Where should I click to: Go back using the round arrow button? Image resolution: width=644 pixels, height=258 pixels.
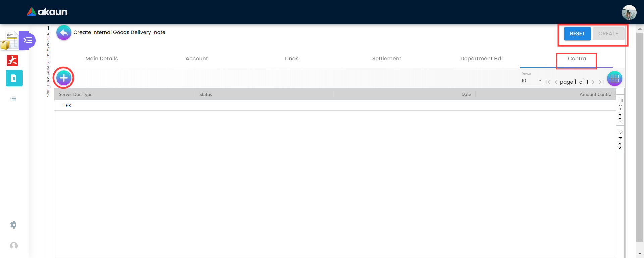(64, 33)
